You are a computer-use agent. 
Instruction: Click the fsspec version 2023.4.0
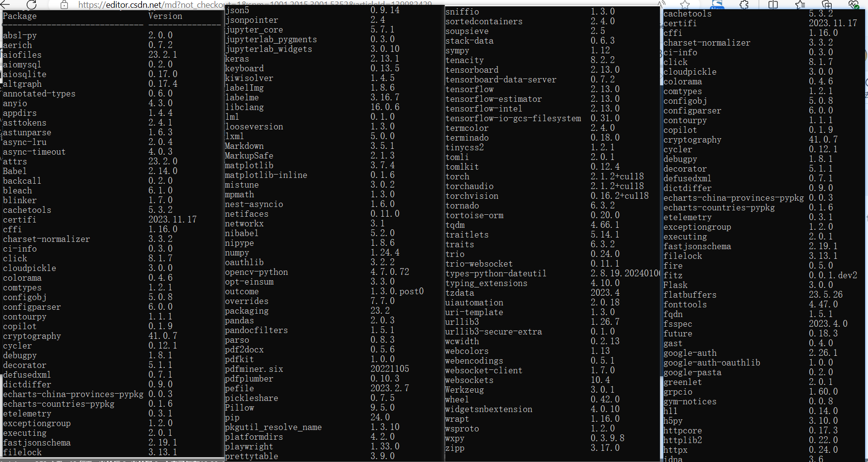[x=828, y=324]
